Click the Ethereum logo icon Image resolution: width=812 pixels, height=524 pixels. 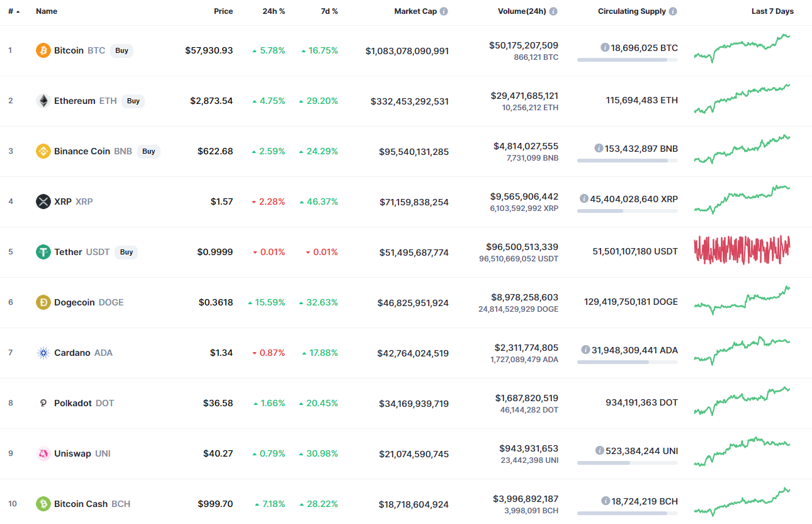coord(43,101)
